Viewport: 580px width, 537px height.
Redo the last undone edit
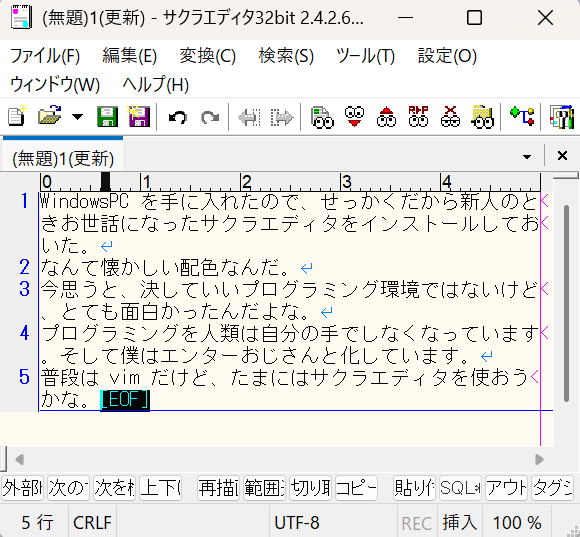[210, 118]
